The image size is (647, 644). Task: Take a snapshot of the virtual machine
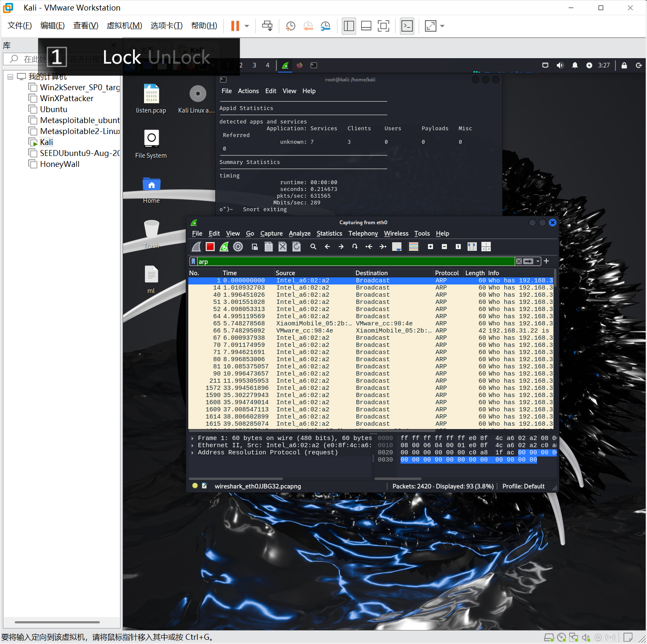(291, 26)
